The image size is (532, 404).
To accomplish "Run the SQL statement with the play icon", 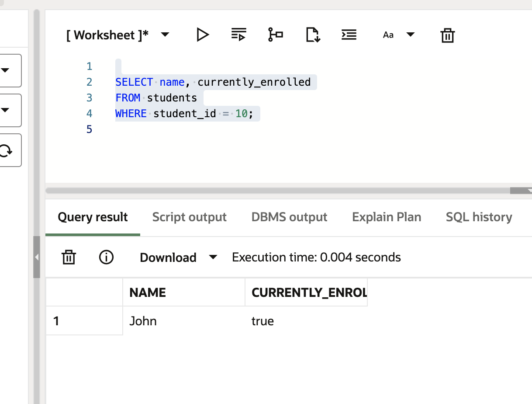I will 202,35.
